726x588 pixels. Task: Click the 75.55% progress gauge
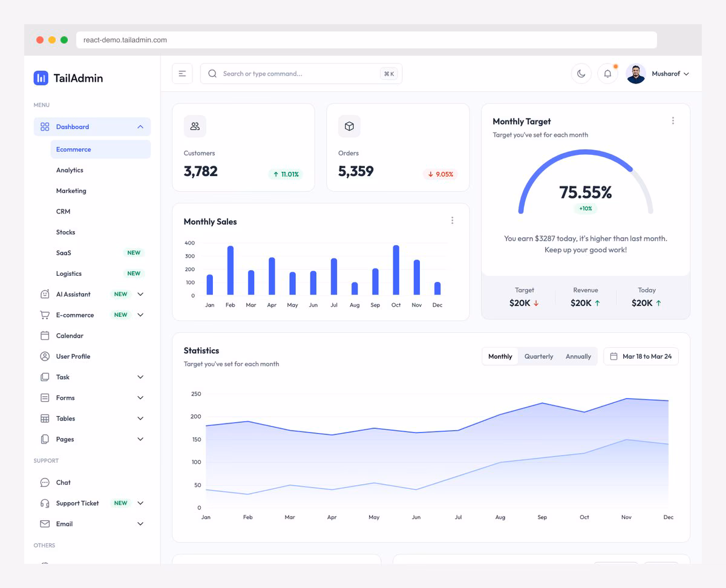pyautogui.click(x=584, y=191)
